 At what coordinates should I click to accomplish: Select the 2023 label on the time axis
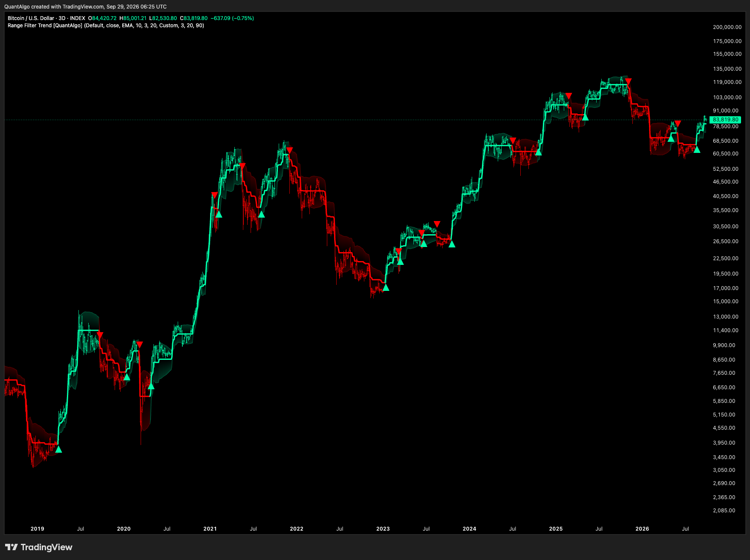click(x=383, y=529)
